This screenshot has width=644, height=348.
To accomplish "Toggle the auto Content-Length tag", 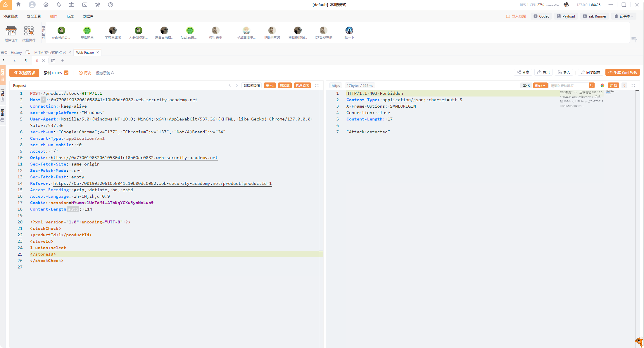I will pyautogui.click(x=73, y=209).
